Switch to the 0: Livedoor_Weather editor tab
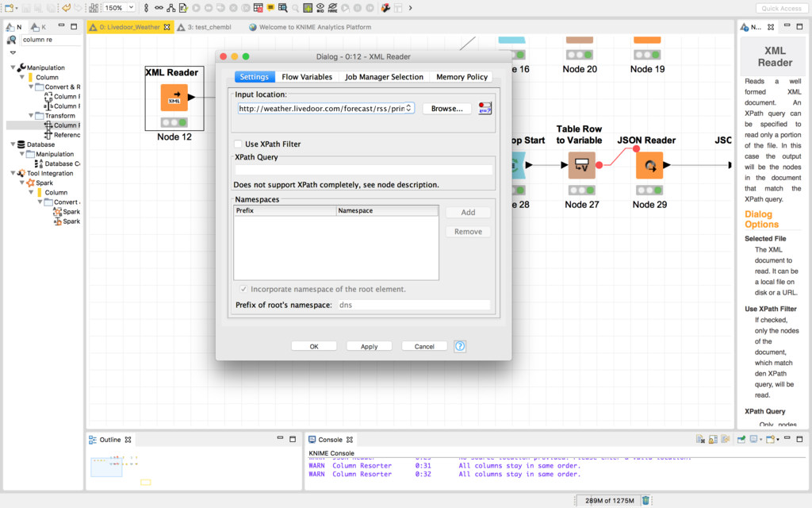The height and width of the screenshot is (508, 812). (130, 27)
